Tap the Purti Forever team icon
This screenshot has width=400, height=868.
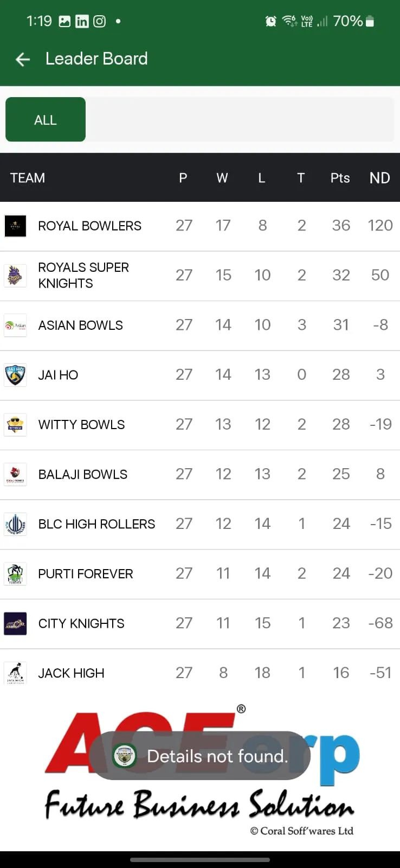[15, 573]
